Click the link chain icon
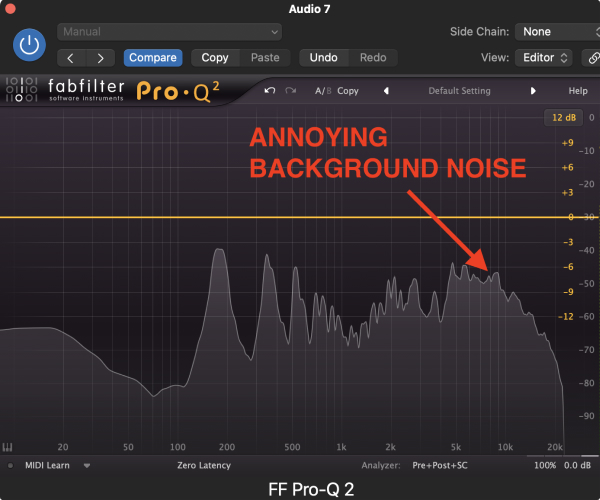The image size is (600, 500). coord(592,58)
